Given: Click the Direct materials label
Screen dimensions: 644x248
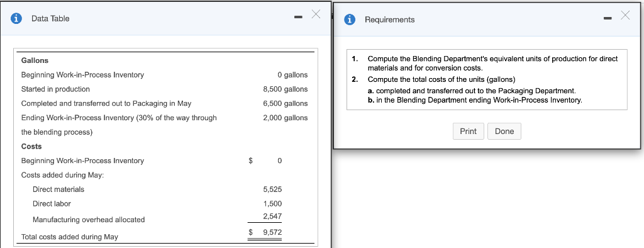Looking at the screenshot, I should pyautogui.click(x=58, y=189).
